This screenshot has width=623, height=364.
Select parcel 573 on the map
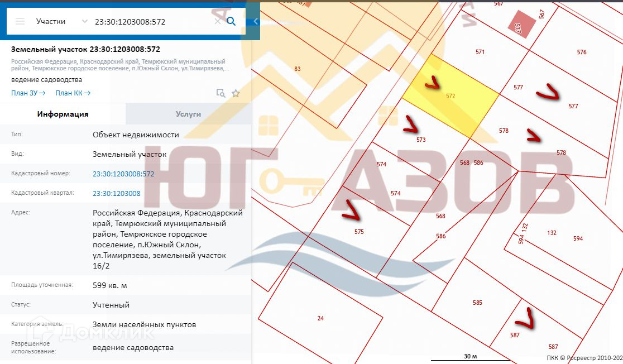[x=421, y=140]
